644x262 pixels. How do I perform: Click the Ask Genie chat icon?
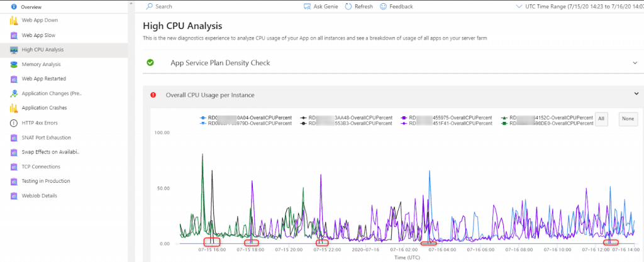[x=307, y=6]
